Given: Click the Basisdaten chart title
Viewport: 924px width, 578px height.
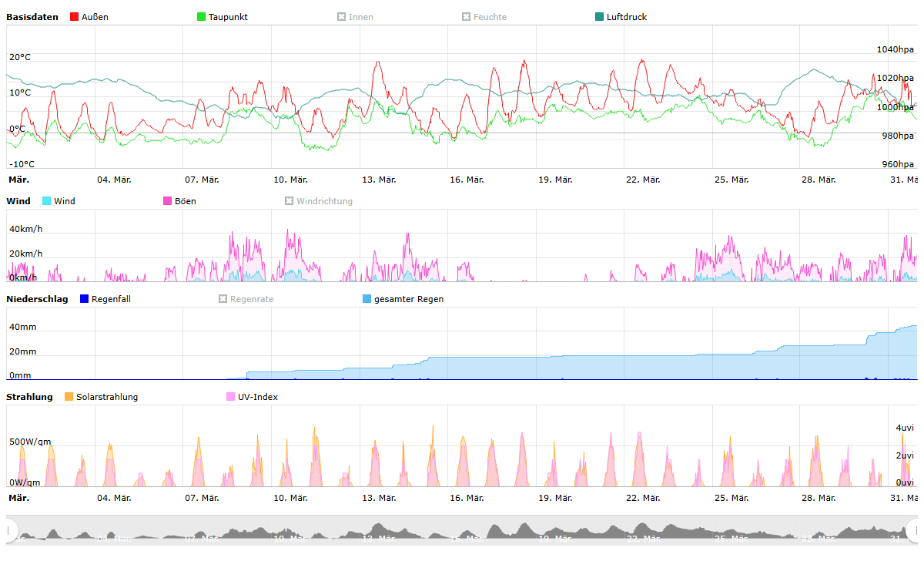Looking at the screenshot, I should (x=32, y=17).
